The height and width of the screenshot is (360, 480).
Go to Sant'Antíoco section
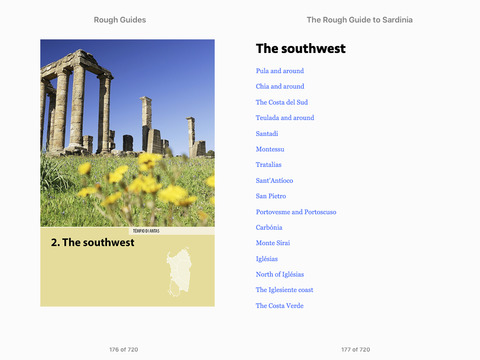[x=274, y=180]
